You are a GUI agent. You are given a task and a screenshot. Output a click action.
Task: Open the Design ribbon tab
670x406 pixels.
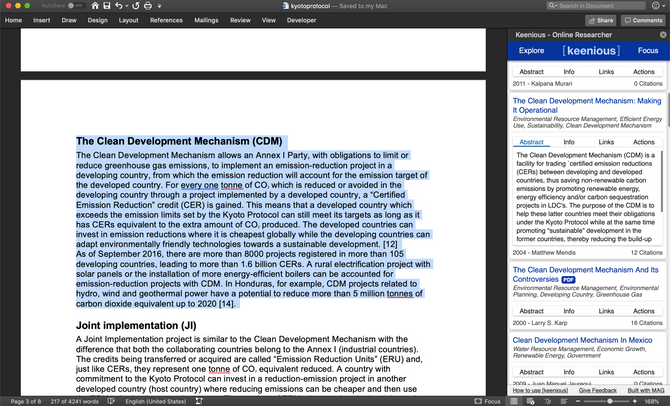point(97,20)
